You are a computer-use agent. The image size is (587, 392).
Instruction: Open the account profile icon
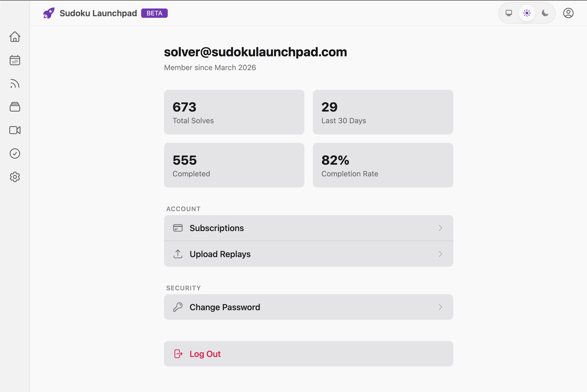568,13
